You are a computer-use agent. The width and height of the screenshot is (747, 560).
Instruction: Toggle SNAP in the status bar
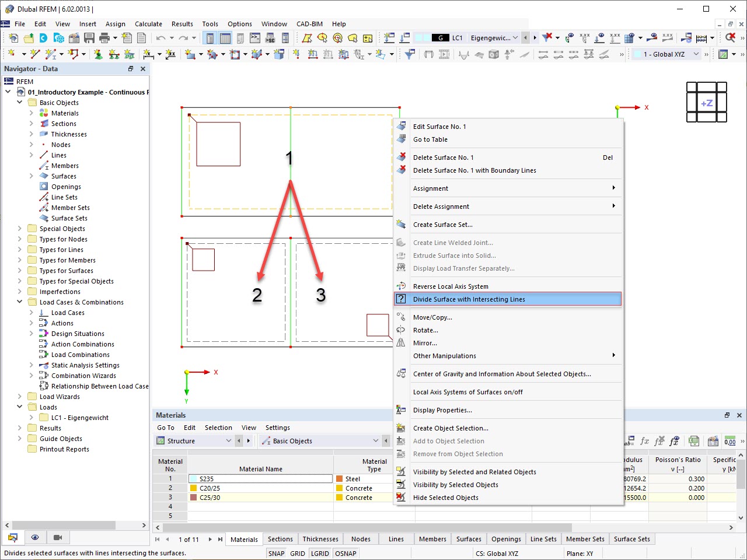coord(275,553)
